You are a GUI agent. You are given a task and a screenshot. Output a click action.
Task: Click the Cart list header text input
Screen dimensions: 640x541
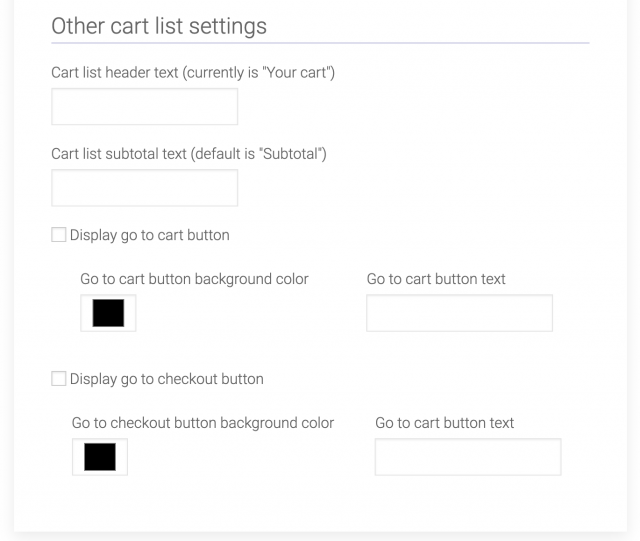144,107
